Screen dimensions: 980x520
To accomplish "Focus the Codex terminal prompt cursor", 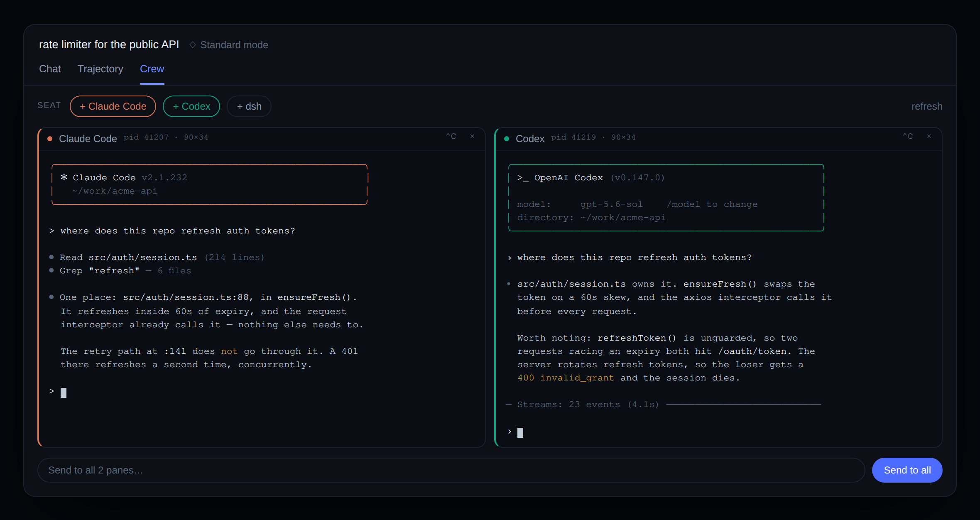I will tap(520, 432).
